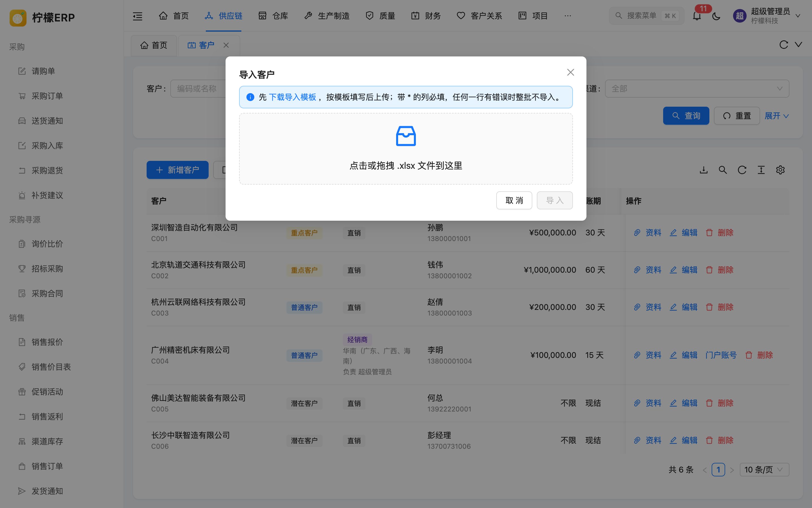The width and height of the screenshot is (812, 508).
Task: Click the upload inbox icon in dialog
Action: 406,136
